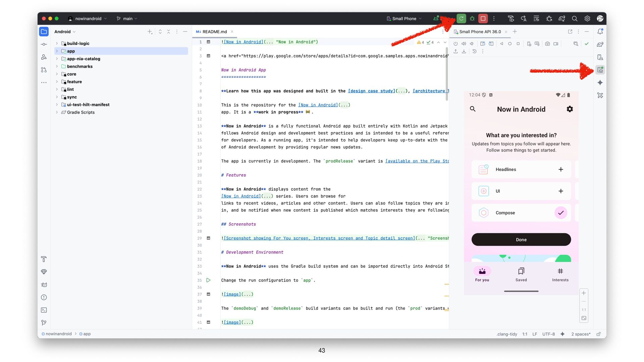Viewport: 644px width, 362px height.
Task: Click emulator Back triangle button
Action: [502, 44]
